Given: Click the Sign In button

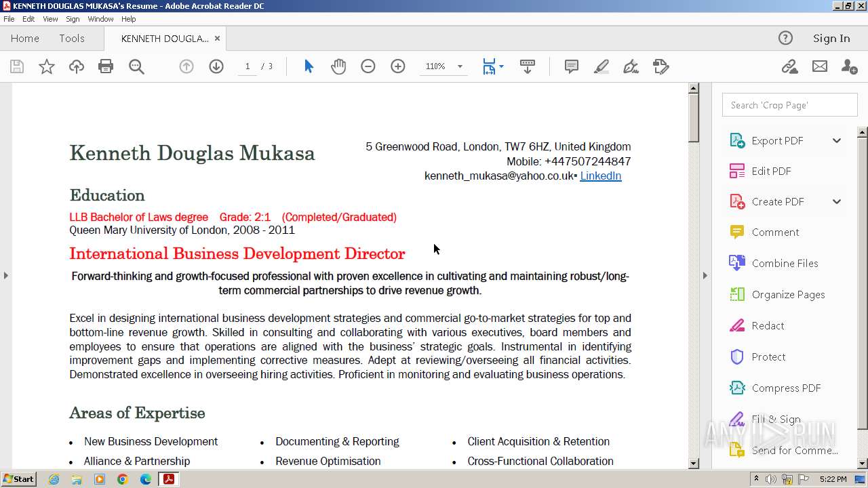Looking at the screenshot, I should pos(831,38).
